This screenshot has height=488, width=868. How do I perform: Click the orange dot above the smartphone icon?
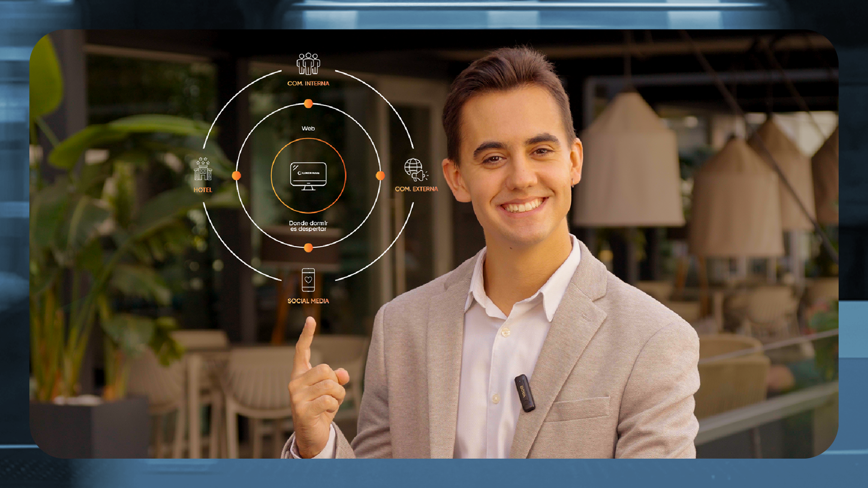coord(308,248)
